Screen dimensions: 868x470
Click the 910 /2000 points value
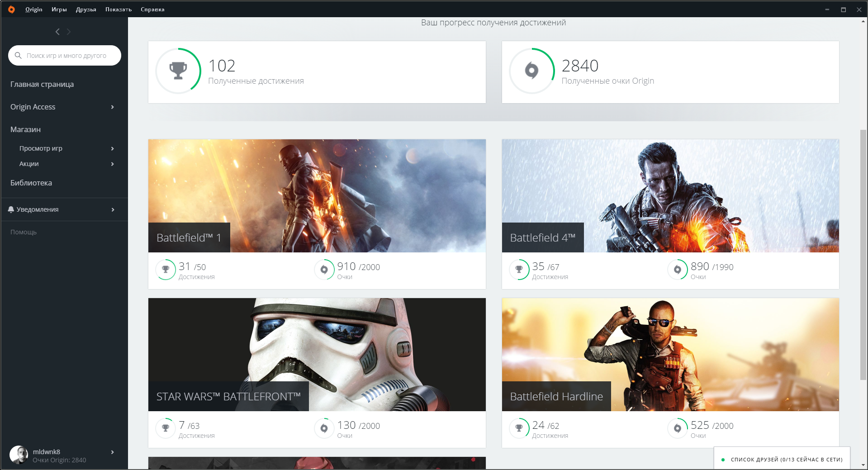(359, 266)
